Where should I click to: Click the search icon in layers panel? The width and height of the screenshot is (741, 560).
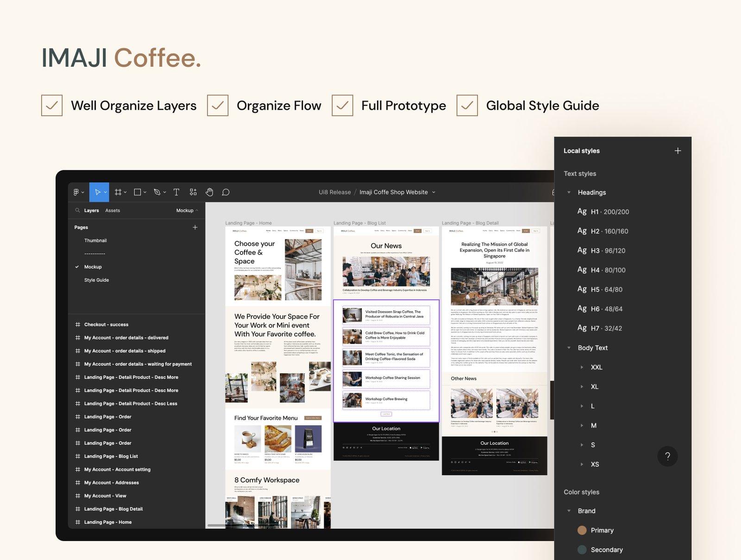point(77,210)
